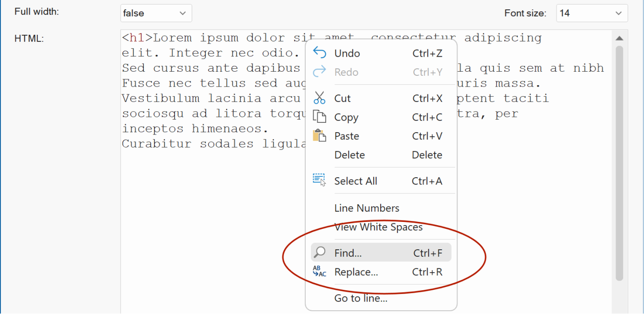The width and height of the screenshot is (644, 314).
Task: Click the Find magnifier icon
Action: (320, 253)
